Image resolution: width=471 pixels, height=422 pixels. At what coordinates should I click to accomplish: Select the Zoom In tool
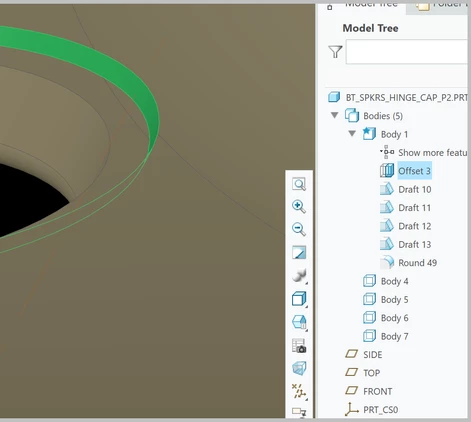pyautogui.click(x=299, y=206)
